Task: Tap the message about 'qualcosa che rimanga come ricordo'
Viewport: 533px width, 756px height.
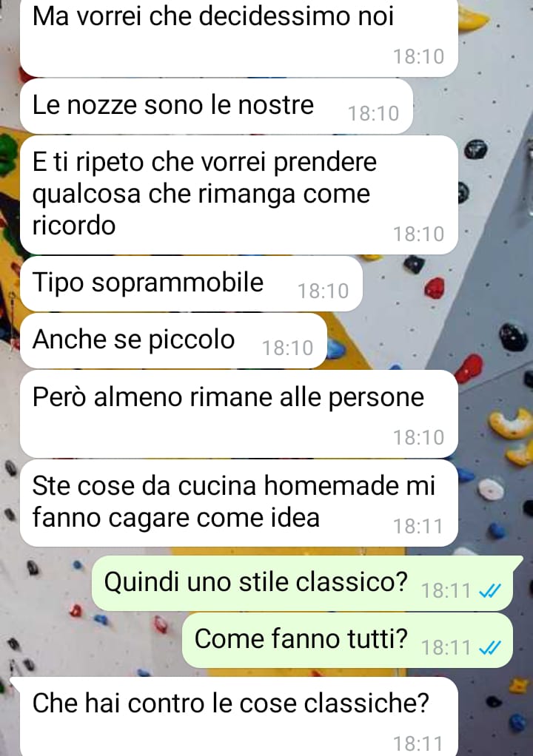Action: pyautogui.click(x=239, y=195)
